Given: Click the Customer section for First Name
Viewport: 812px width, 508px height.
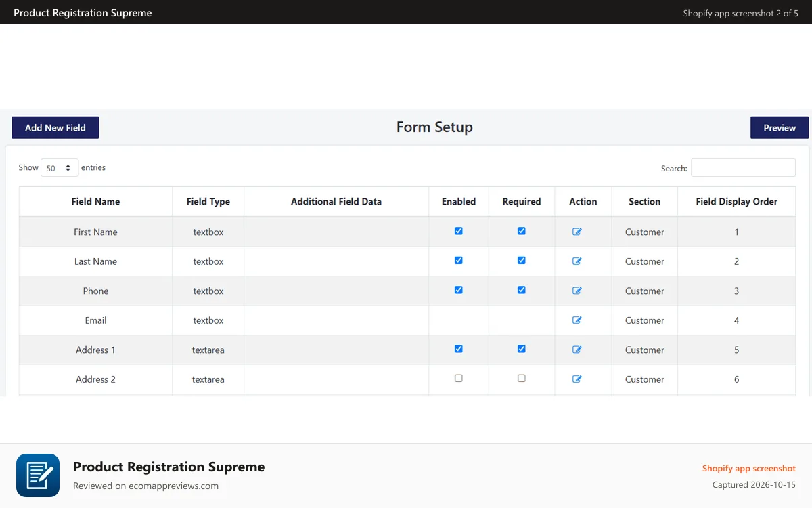Looking at the screenshot, I should coord(645,232).
